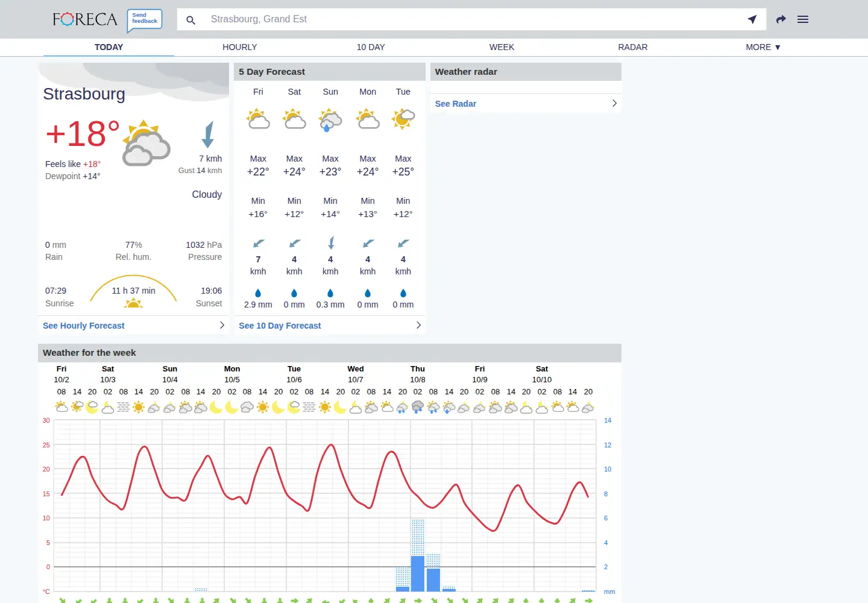The width and height of the screenshot is (868, 603).
Task: Click the 77% relative humidity value
Action: [134, 245]
